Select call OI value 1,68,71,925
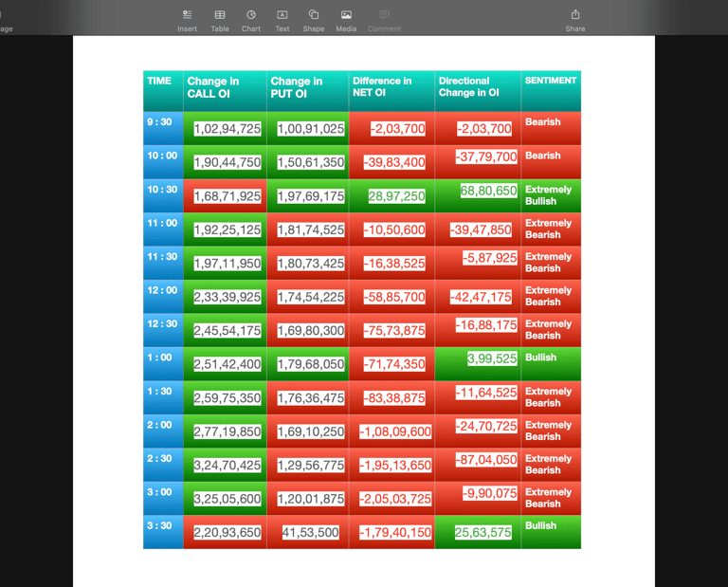The image size is (728, 587). coord(227,196)
